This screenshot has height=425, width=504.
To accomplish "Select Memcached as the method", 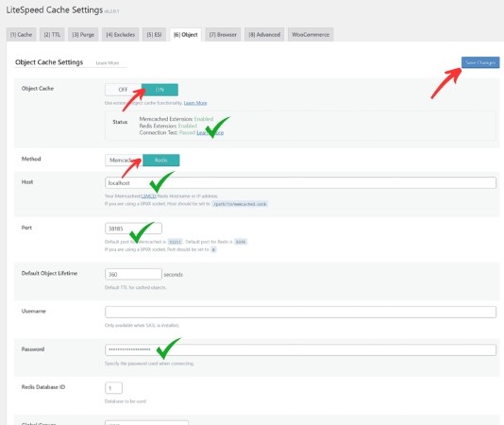I will (x=124, y=160).
